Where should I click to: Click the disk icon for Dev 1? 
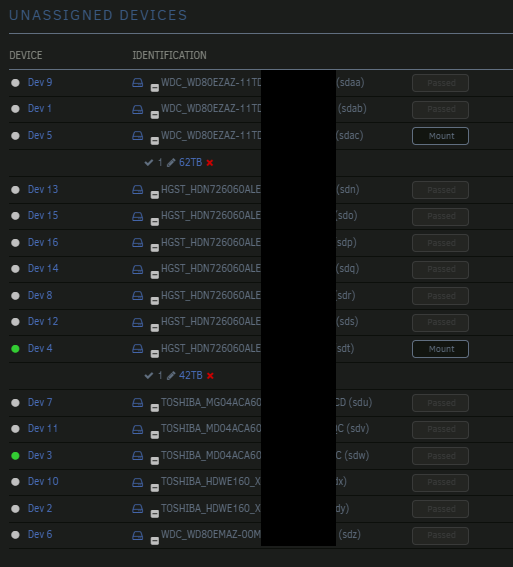click(x=137, y=109)
